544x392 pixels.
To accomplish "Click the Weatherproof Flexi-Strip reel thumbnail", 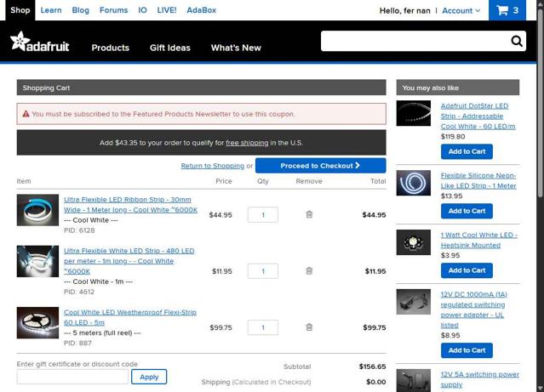I will (37, 322).
